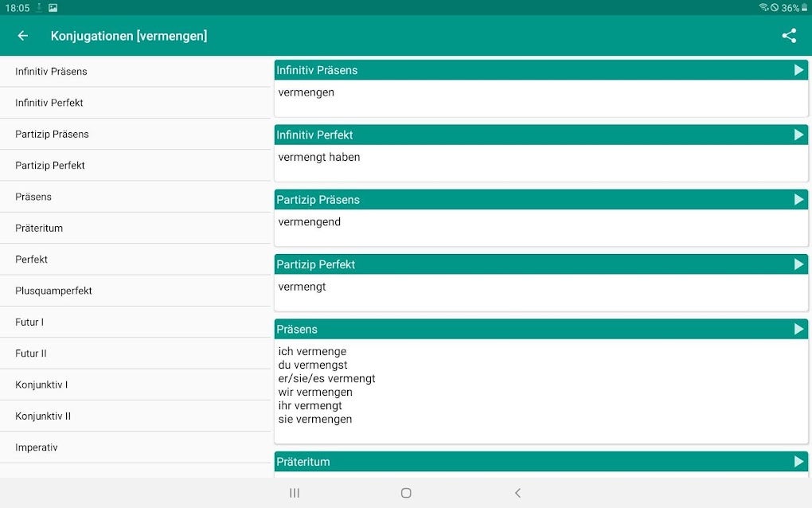
Task: Tap the conjugation text vermengt haben
Action: pos(318,157)
